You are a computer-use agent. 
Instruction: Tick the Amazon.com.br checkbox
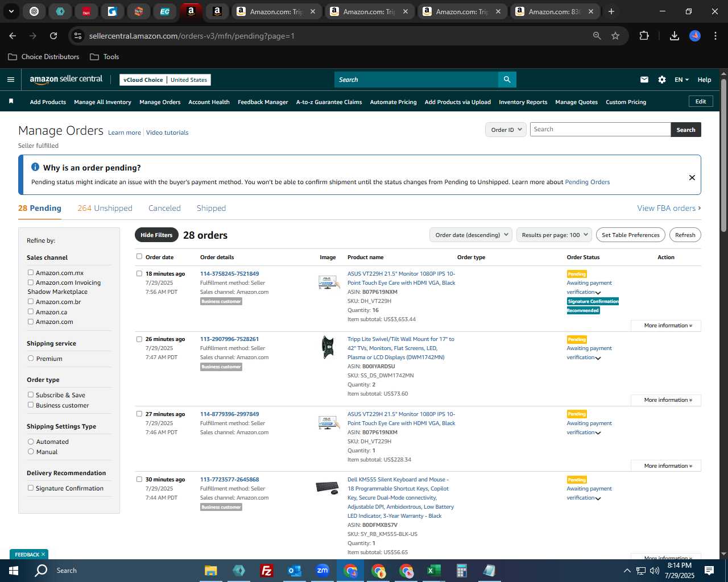pyautogui.click(x=31, y=302)
